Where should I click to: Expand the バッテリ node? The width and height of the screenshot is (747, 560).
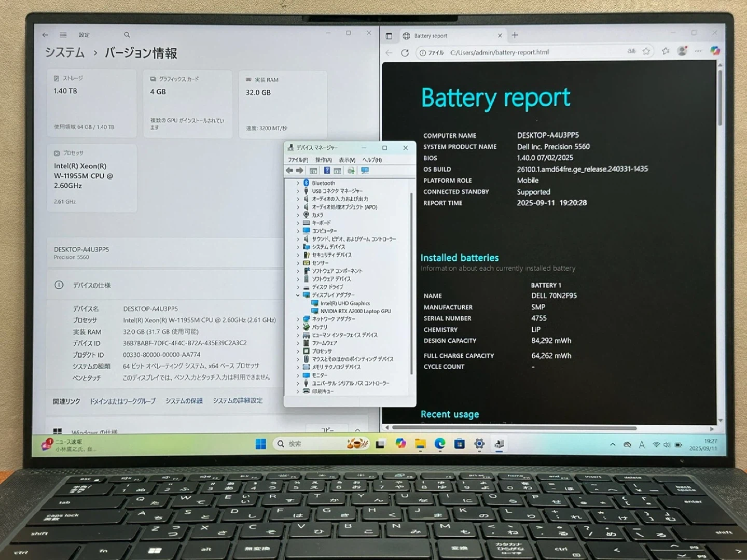point(298,327)
